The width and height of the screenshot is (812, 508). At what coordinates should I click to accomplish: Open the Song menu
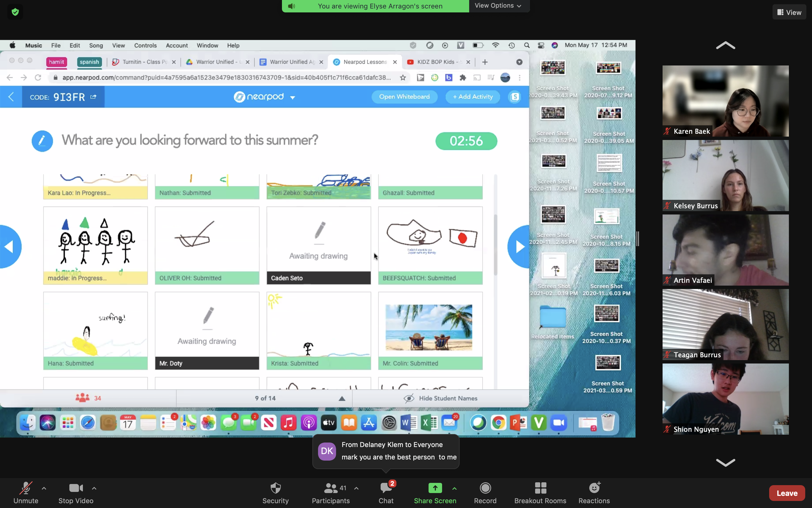[x=96, y=45]
